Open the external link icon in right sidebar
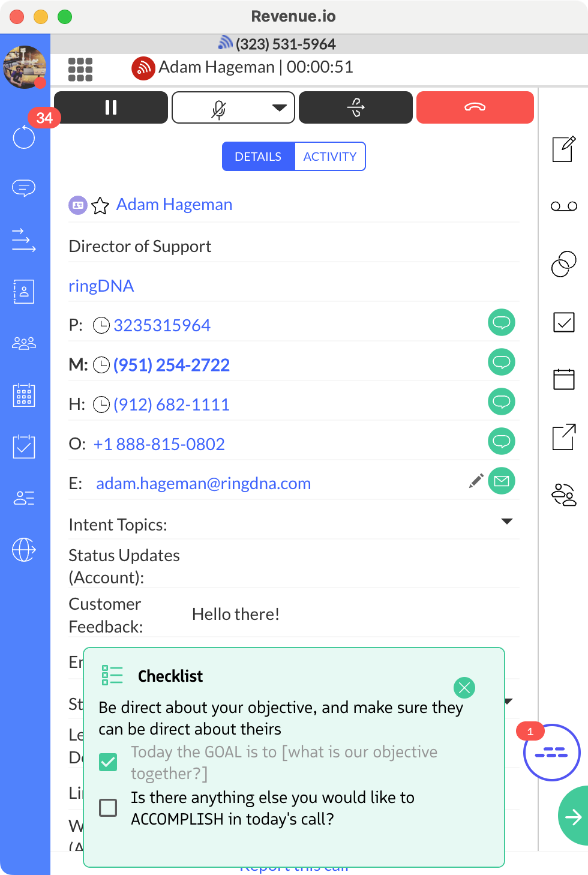Viewport: 588px width, 875px height. point(563,437)
